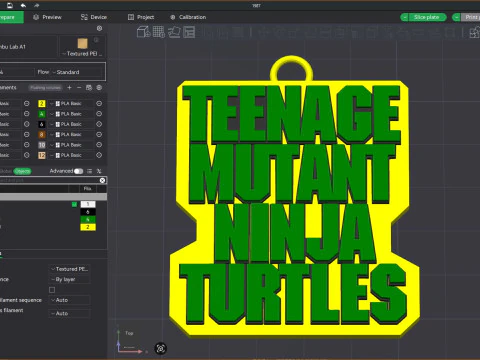Screen dimensions: 480x360
Task: Open the By layer print sequence dropdown
Action: [69, 279]
